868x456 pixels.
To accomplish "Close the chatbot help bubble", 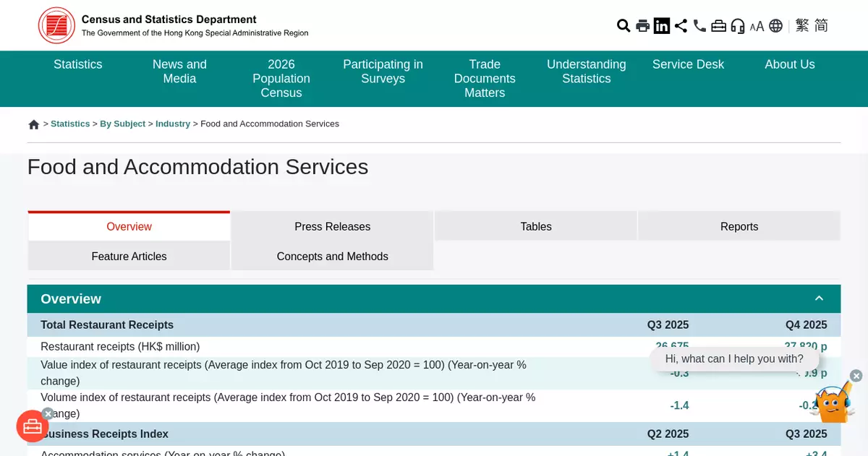I will [x=856, y=376].
